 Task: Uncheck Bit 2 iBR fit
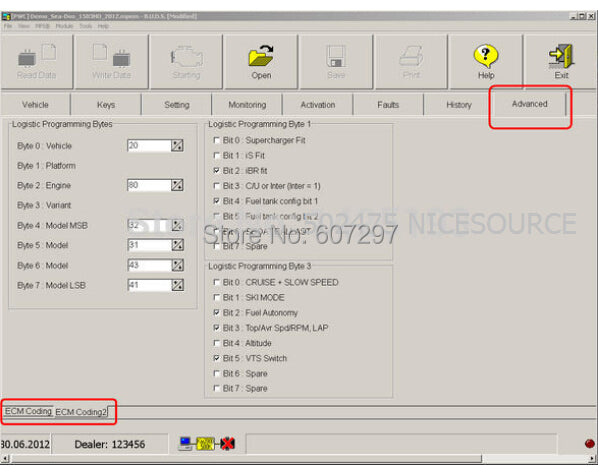217,170
